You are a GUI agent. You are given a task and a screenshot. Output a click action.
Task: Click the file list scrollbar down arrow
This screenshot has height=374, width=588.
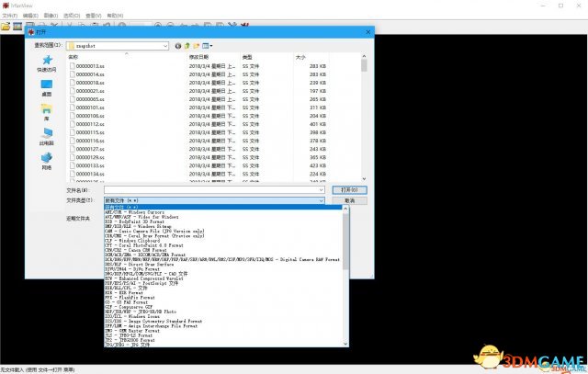tap(364, 179)
